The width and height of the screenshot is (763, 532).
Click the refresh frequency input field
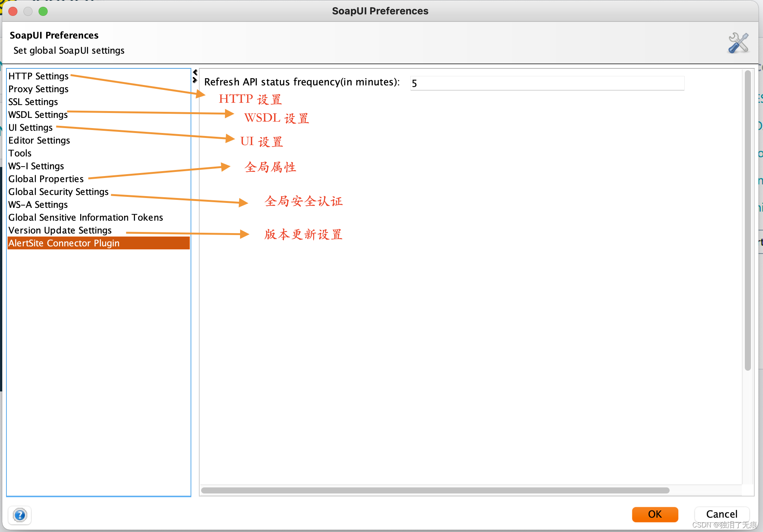tap(547, 83)
